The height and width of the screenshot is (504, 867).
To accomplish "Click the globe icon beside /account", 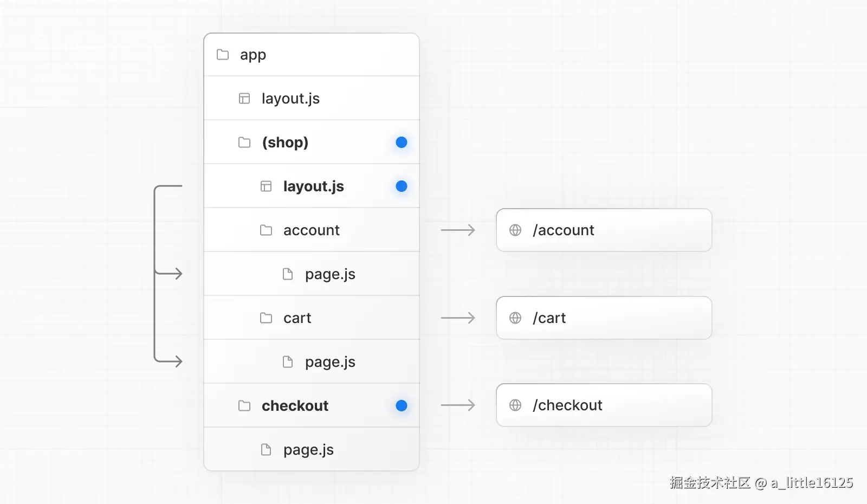I will tap(515, 230).
